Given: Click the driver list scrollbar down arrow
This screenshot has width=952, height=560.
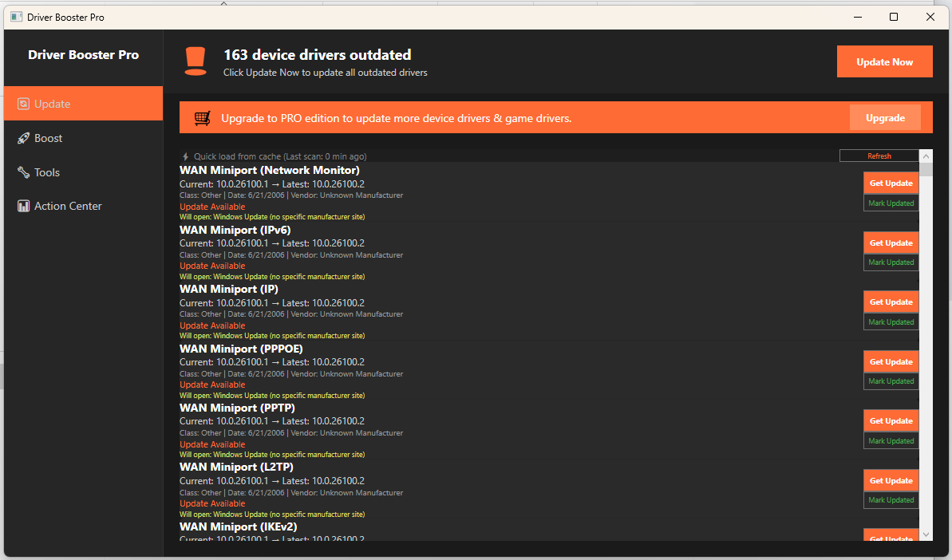Looking at the screenshot, I should (926, 534).
